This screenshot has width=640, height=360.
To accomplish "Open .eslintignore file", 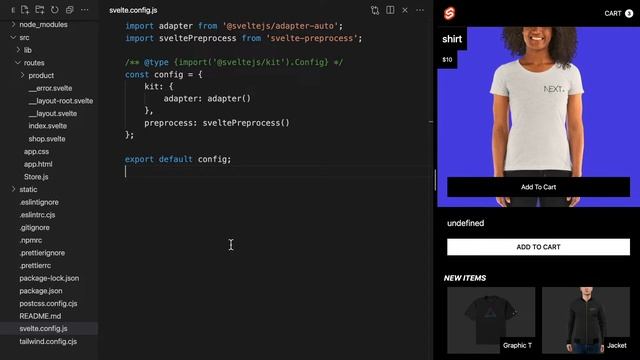I will click(x=39, y=202).
